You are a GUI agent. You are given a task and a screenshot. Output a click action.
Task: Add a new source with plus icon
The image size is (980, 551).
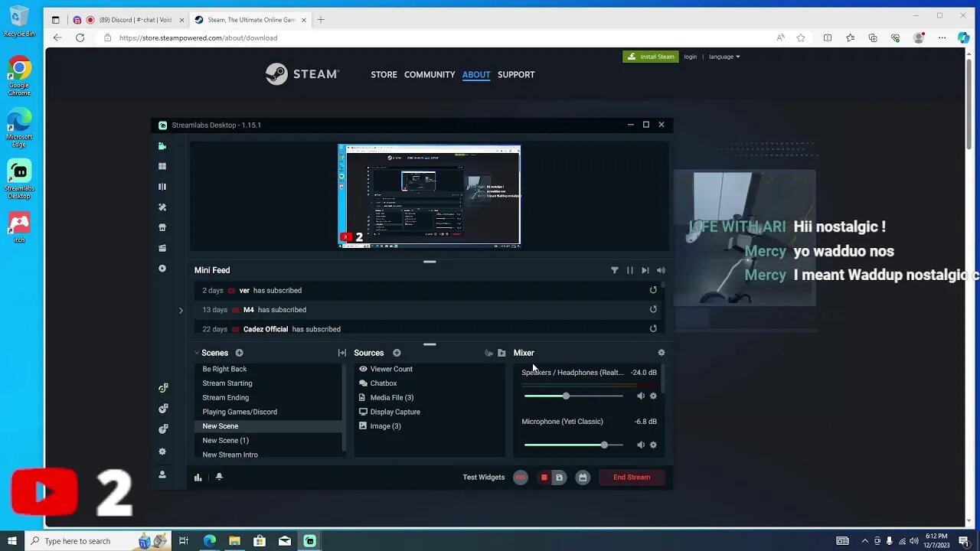(397, 353)
